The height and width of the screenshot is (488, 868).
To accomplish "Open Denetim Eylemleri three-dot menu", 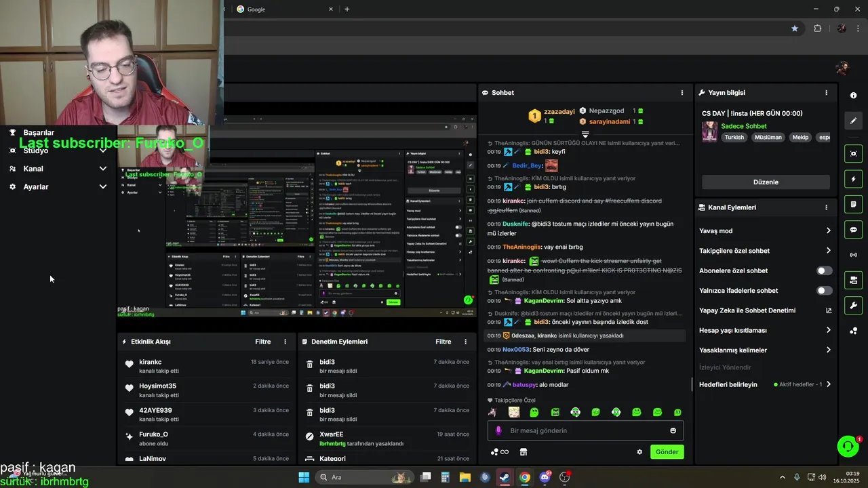I will 465,342.
